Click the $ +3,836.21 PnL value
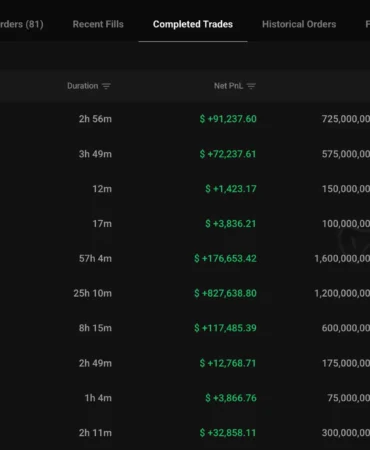Viewport: 370px width, 450px height. (231, 224)
